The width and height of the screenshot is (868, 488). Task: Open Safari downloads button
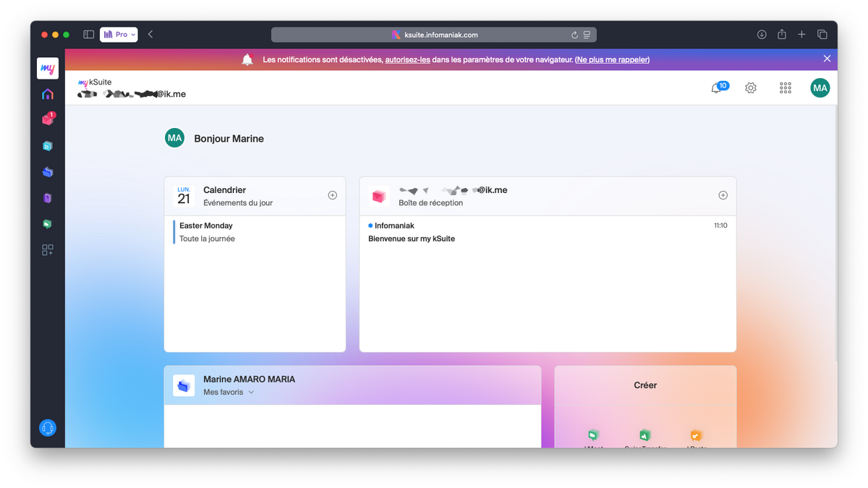pyautogui.click(x=762, y=34)
